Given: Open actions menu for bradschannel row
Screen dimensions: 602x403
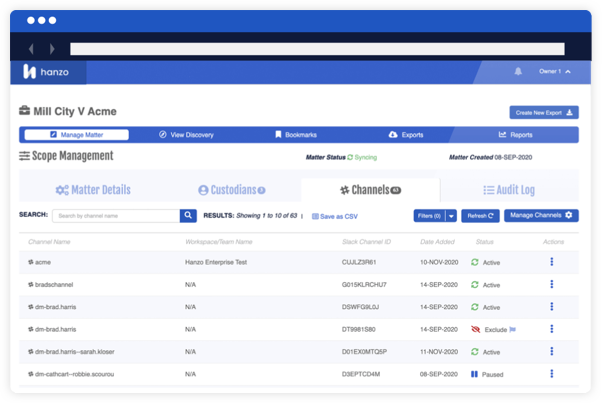Looking at the screenshot, I should (552, 284).
